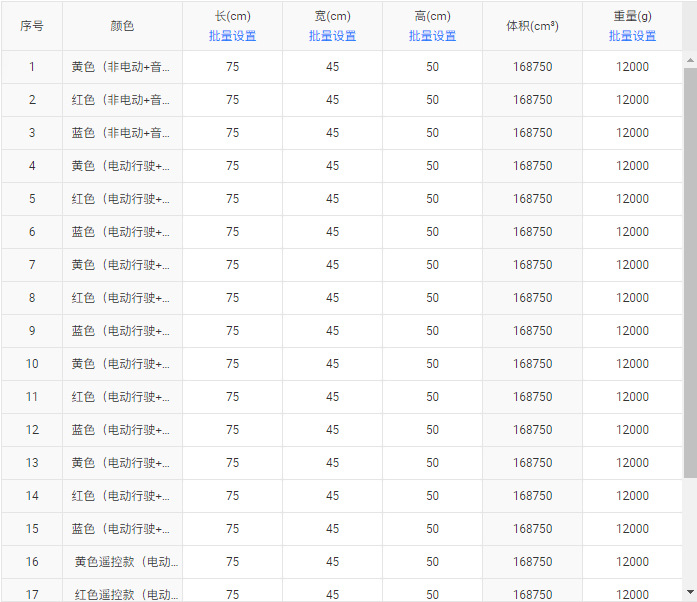This screenshot has height=602, width=697.
Task: Click weight value 12000 in row 6
Action: (x=632, y=232)
